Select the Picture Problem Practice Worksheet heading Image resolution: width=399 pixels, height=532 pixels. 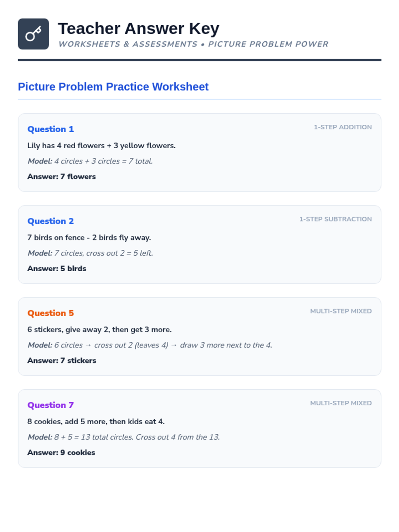coord(113,87)
